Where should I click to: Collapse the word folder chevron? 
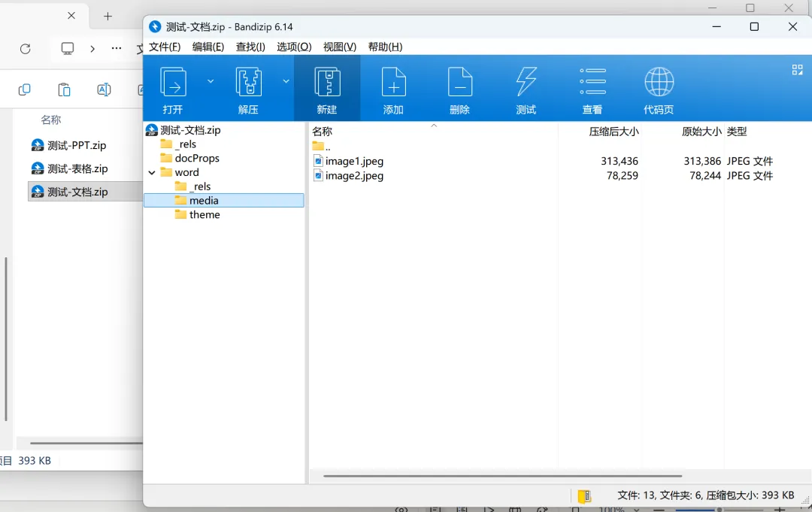pyautogui.click(x=152, y=172)
